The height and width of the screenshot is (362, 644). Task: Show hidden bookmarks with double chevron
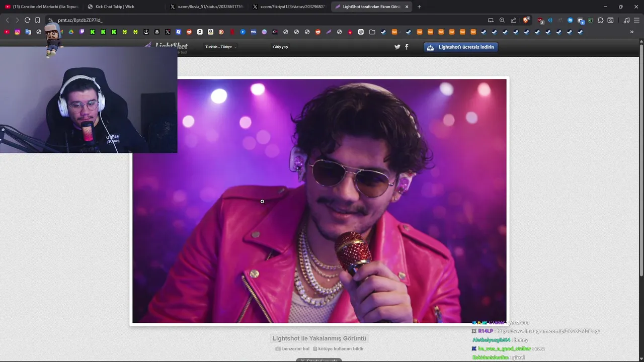click(x=632, y=32)
